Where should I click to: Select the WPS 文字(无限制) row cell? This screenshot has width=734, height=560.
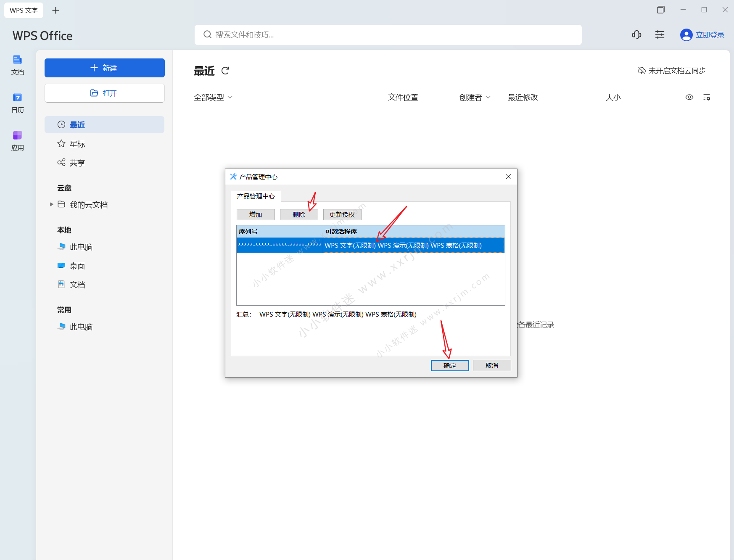[x=414, y=245]
